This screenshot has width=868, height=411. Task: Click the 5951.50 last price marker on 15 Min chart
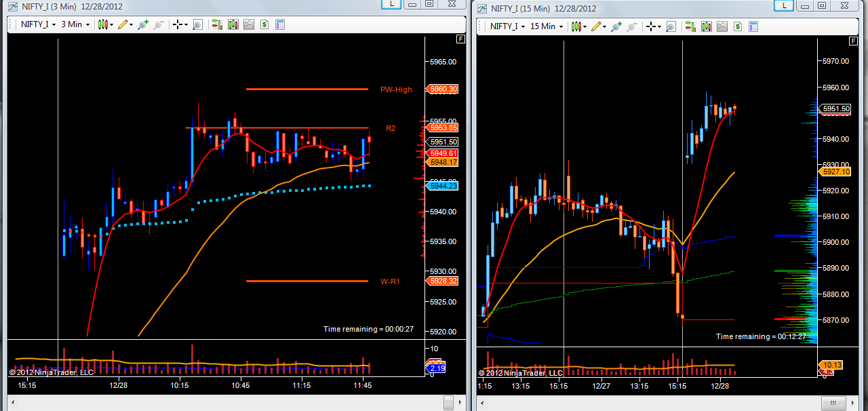(x=835, y=109)
